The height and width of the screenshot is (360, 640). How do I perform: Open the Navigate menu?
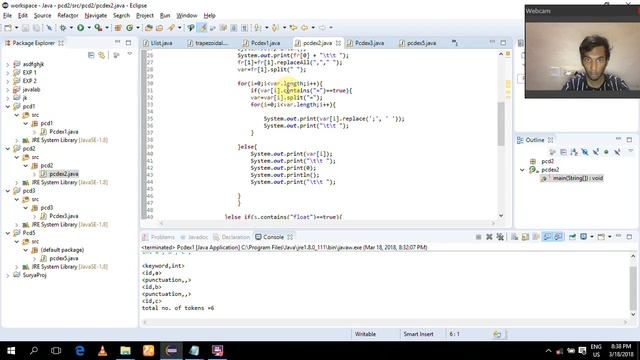[96, 16]
